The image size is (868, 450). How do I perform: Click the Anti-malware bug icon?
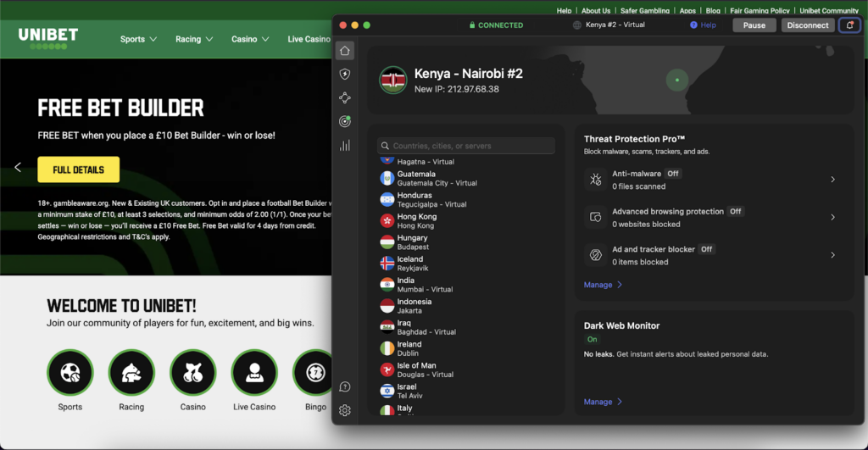[x=596, y=180]
